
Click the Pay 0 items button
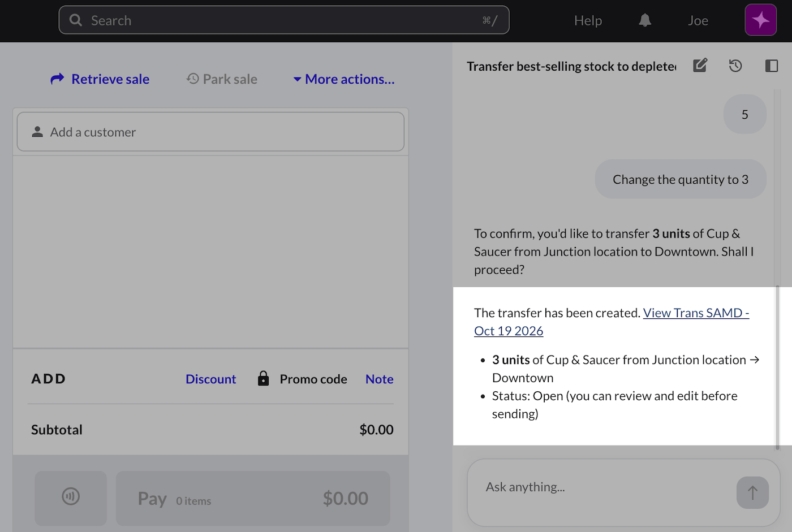tap(253, 498)
